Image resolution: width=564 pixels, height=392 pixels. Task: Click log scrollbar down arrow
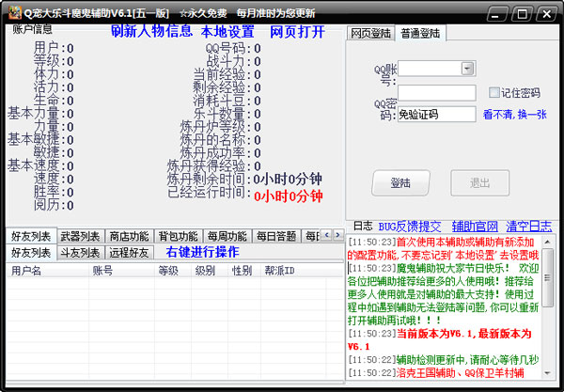pyautogui.click(x=547, y=373)
